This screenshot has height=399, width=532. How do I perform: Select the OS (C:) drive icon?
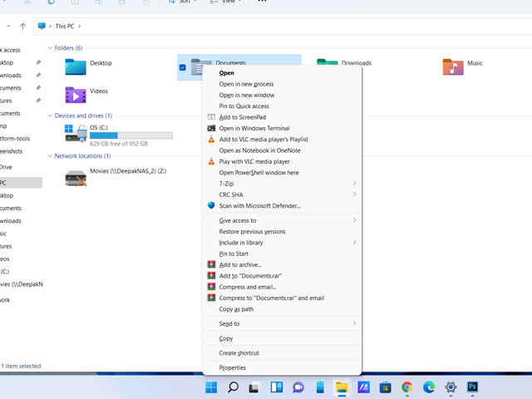[76, 133]
